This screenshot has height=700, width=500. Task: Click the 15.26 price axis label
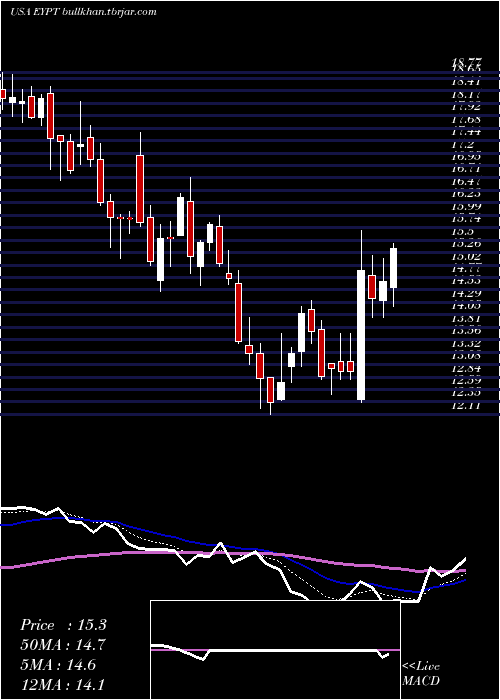coord(466,244)
